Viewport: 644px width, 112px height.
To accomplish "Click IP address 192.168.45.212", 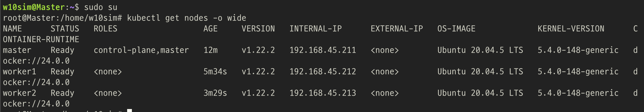I will point(323,71).
